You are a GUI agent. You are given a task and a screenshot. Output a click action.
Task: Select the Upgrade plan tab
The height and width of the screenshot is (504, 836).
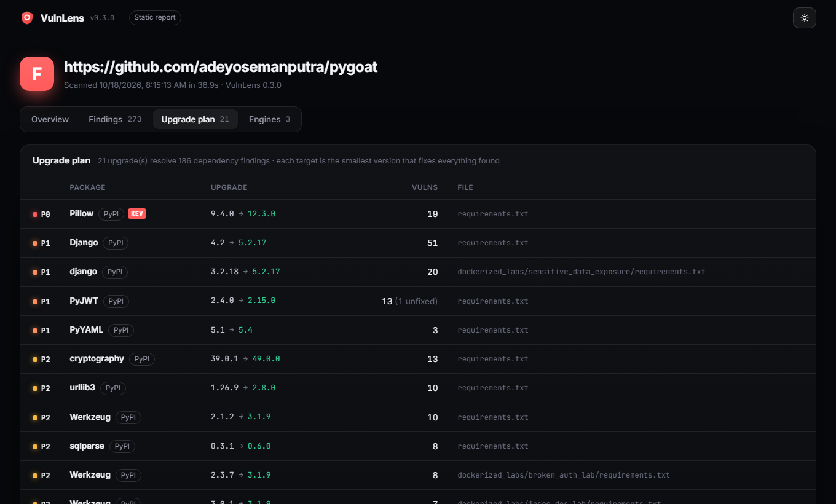click(x=195, y=119)
